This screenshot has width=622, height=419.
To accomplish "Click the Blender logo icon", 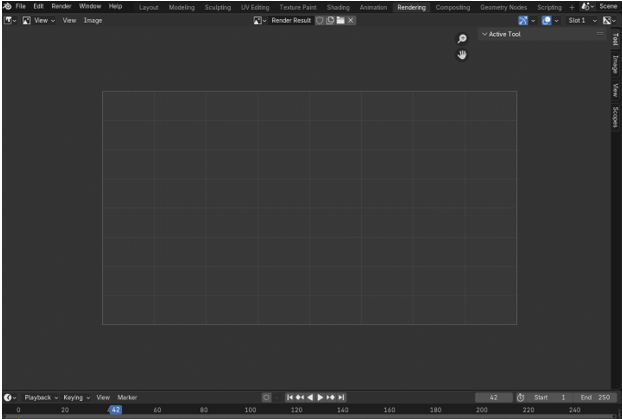I will [7, 7].
